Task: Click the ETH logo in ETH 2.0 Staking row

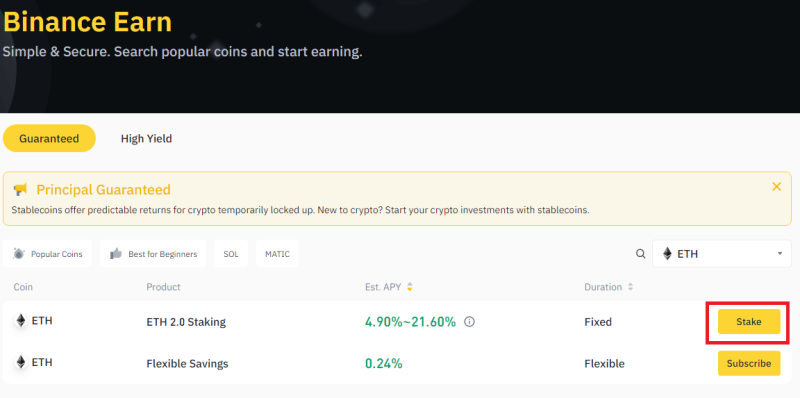Action: tap(21, 320)
